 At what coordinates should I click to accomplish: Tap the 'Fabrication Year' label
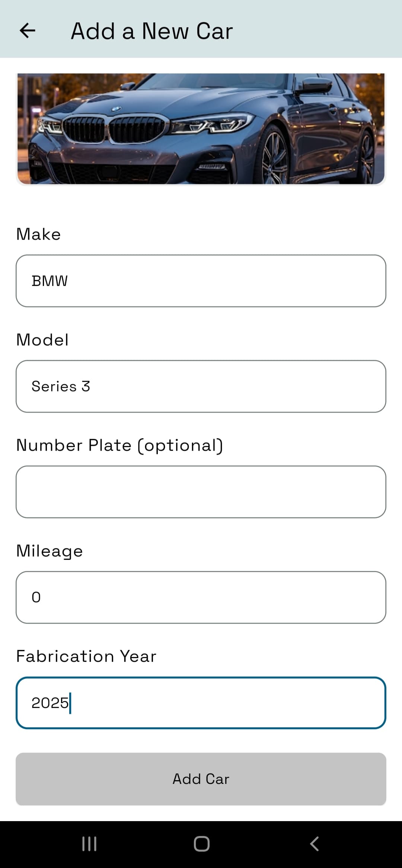tap(86, 656)
